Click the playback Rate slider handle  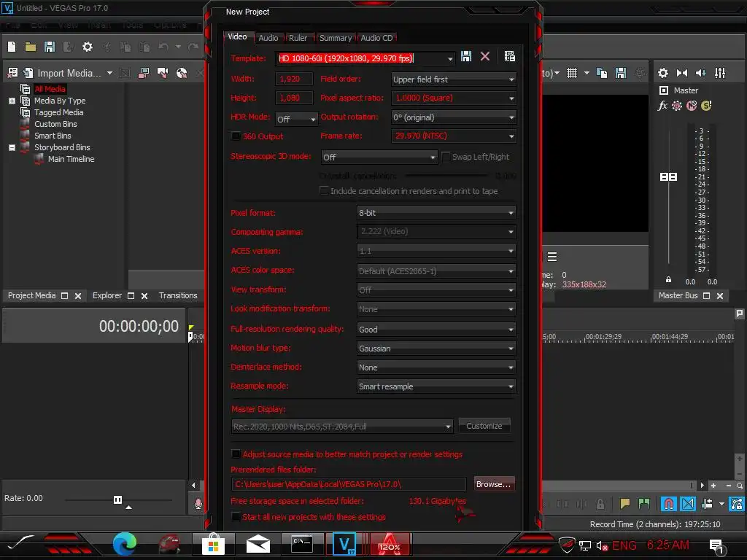point(117,499)
